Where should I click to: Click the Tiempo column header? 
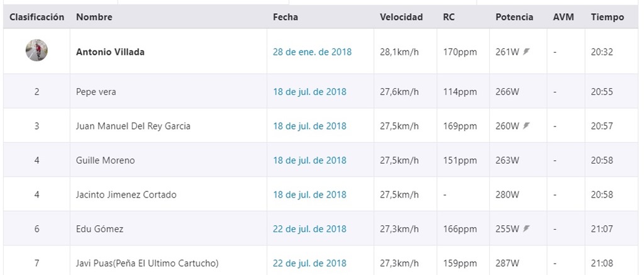[x=608, y=17]
